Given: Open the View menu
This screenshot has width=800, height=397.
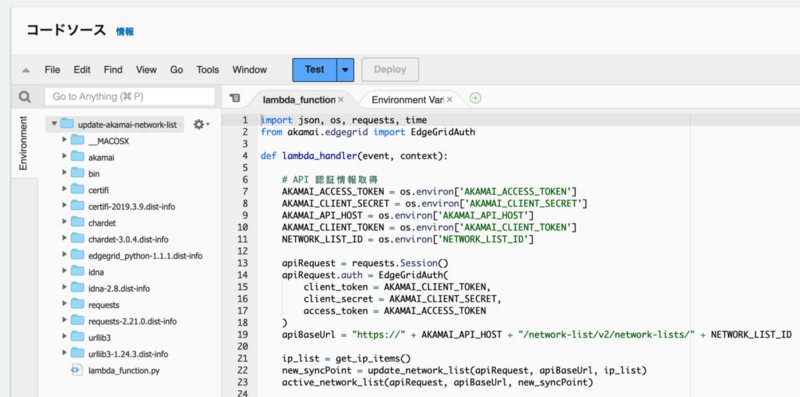Looking at the screenshot, I should tap(146, 70).
